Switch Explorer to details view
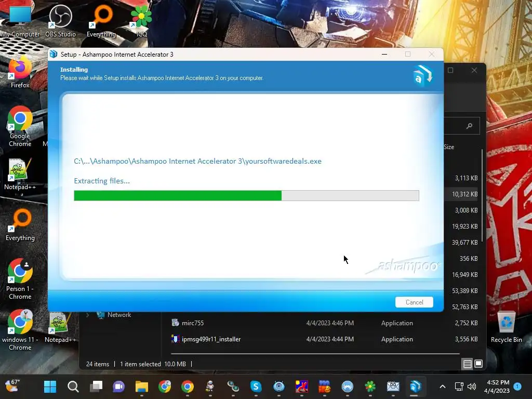Viewport: 532px width, 399px height. 467,364
